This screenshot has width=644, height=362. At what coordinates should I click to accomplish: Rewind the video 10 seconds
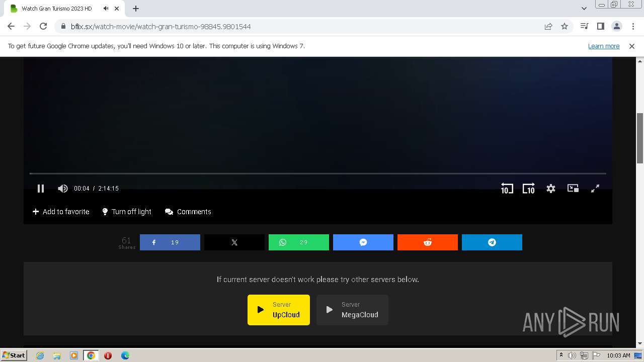tap(507, 189)
